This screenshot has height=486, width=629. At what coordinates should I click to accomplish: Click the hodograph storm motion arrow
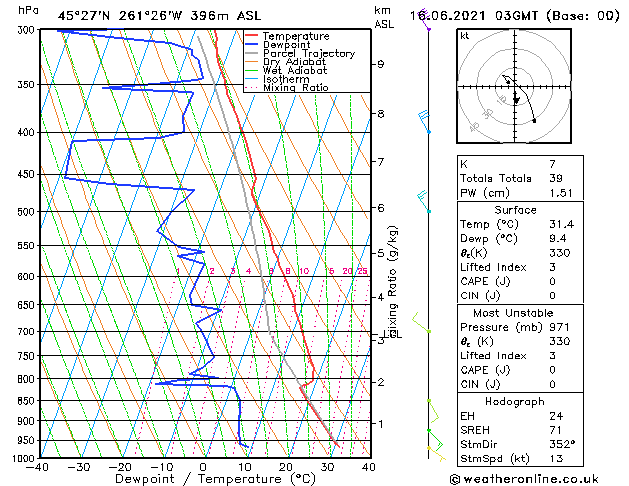coord(516,97)
